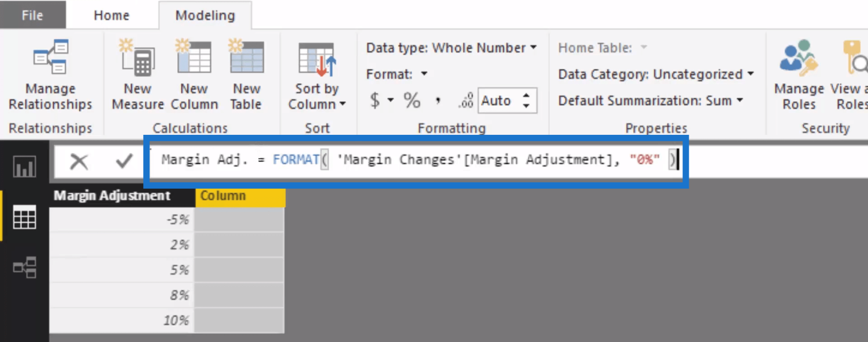Apply percentage format
868x342 pixels.
tap(412, 100)
